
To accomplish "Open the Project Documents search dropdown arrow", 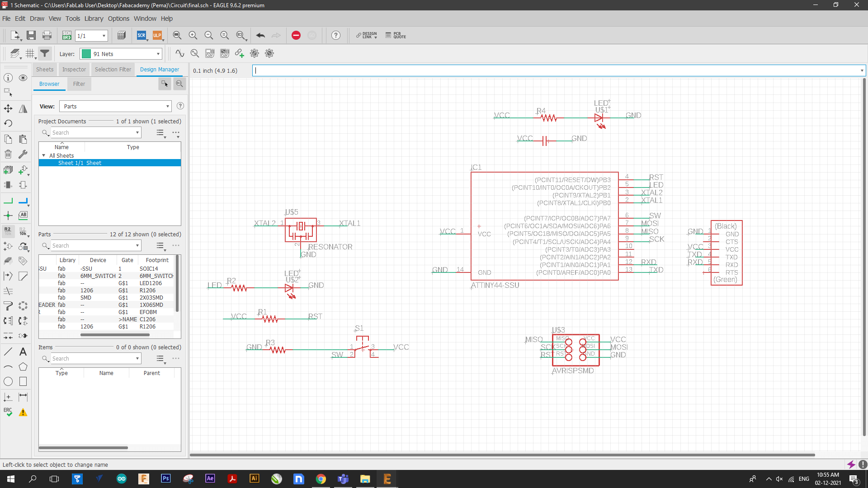I will point(137,132).
